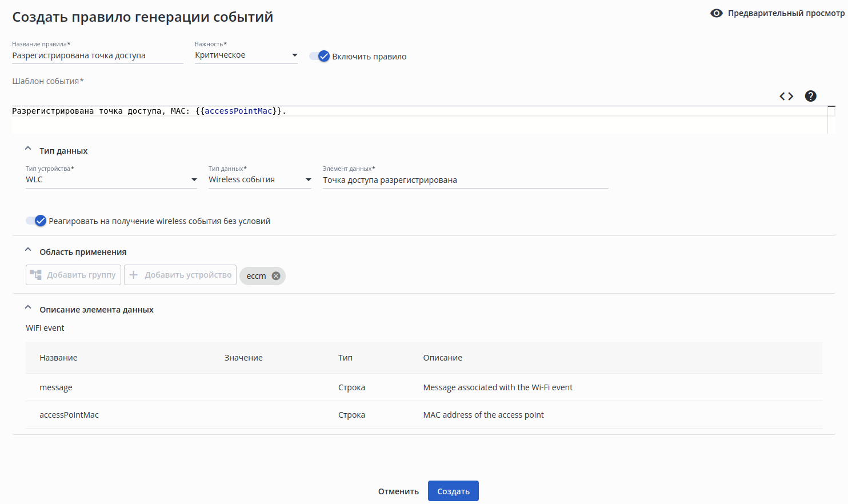This screenshot has width=848, height=504.
Task: Click the Название правила input field
Action: tap(97, 55)
